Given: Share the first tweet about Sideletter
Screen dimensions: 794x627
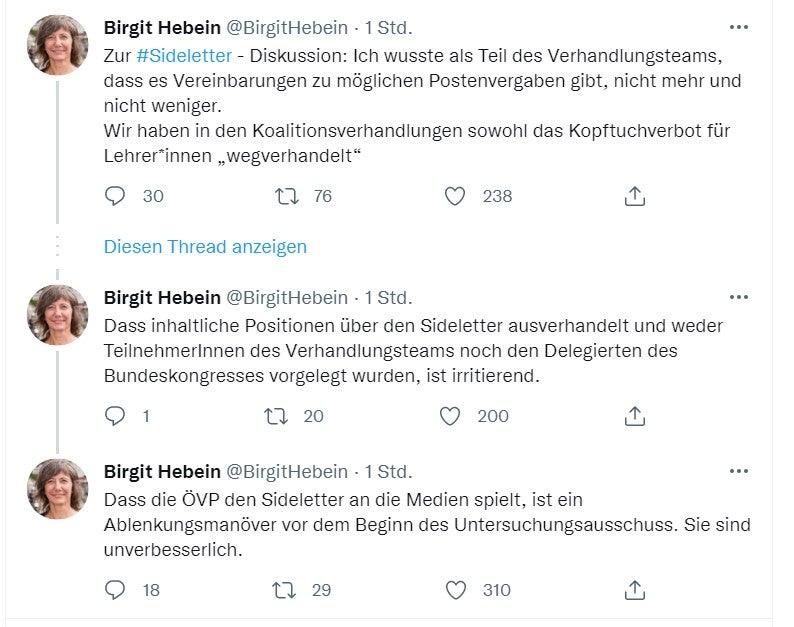Looking at the screenshot, I should click(x=634, y=196).
